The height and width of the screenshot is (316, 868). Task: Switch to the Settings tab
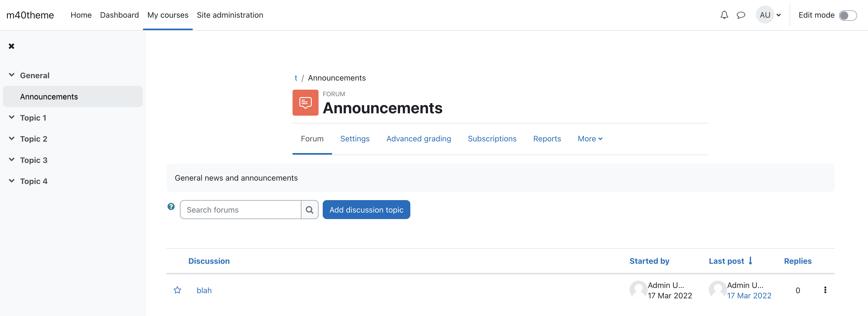355,139
